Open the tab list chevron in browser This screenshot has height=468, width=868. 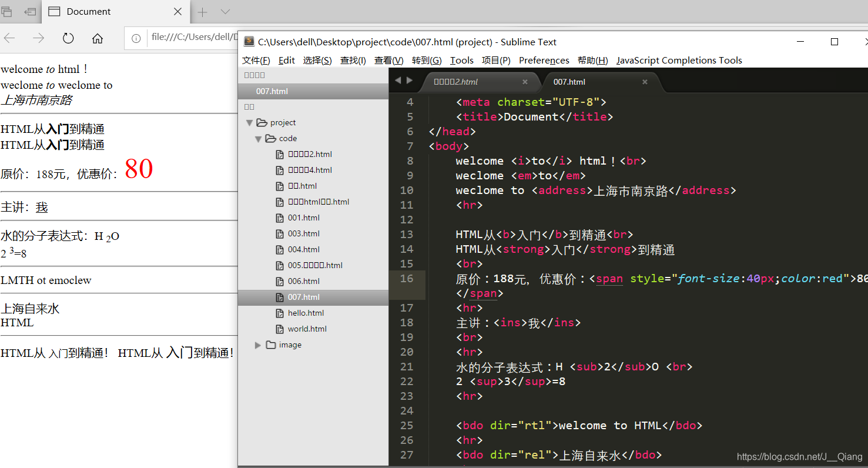[x=225, y=12]
